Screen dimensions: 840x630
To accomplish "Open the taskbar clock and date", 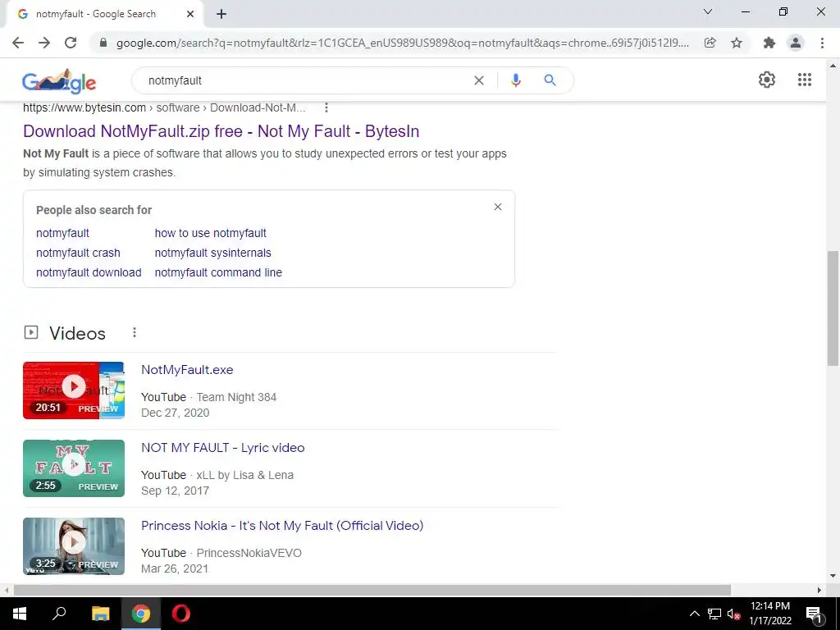I will [769, 614].
